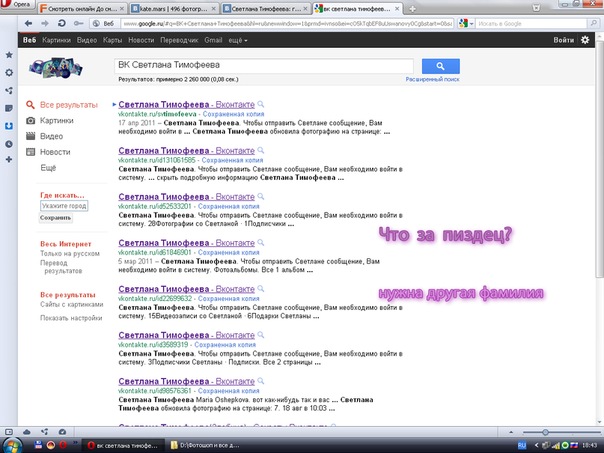Filter results by Видео (Video)
604x453 pixels.
52,136
